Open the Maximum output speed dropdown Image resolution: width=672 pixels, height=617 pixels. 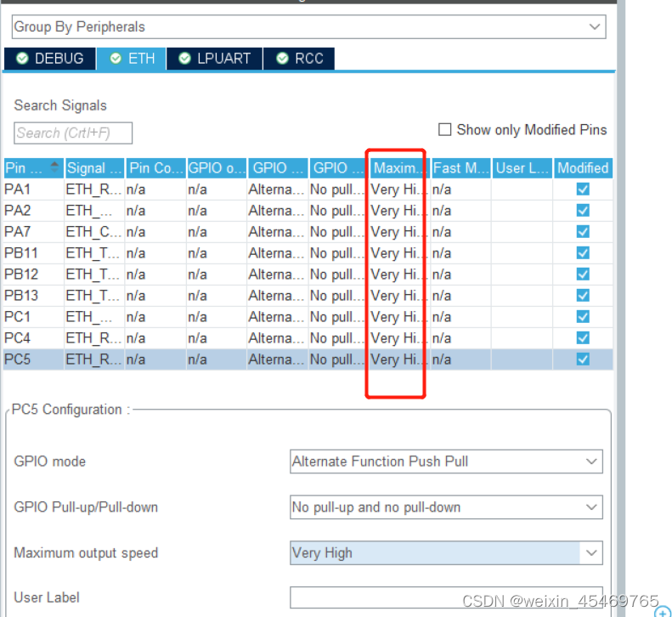pyautogui.click(x=446, y=552)
